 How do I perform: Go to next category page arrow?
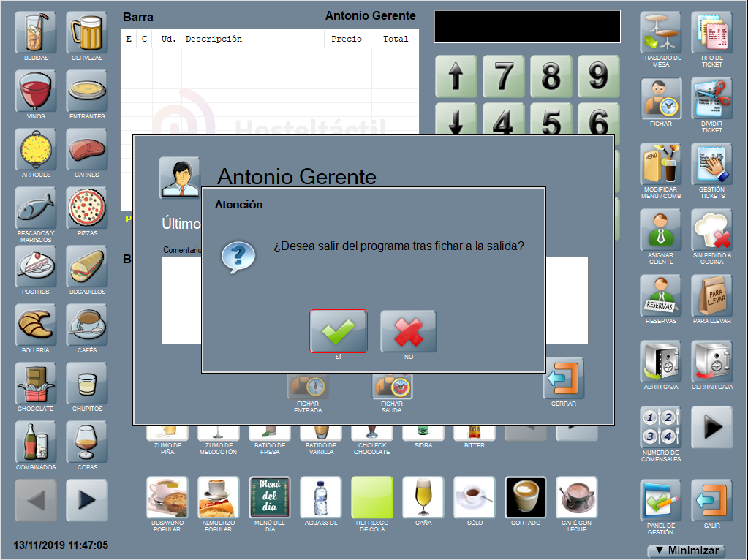[x=87, y=500]
